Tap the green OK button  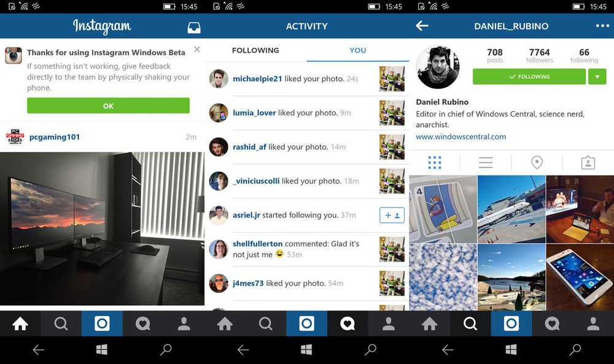click(x=108, y=106)
